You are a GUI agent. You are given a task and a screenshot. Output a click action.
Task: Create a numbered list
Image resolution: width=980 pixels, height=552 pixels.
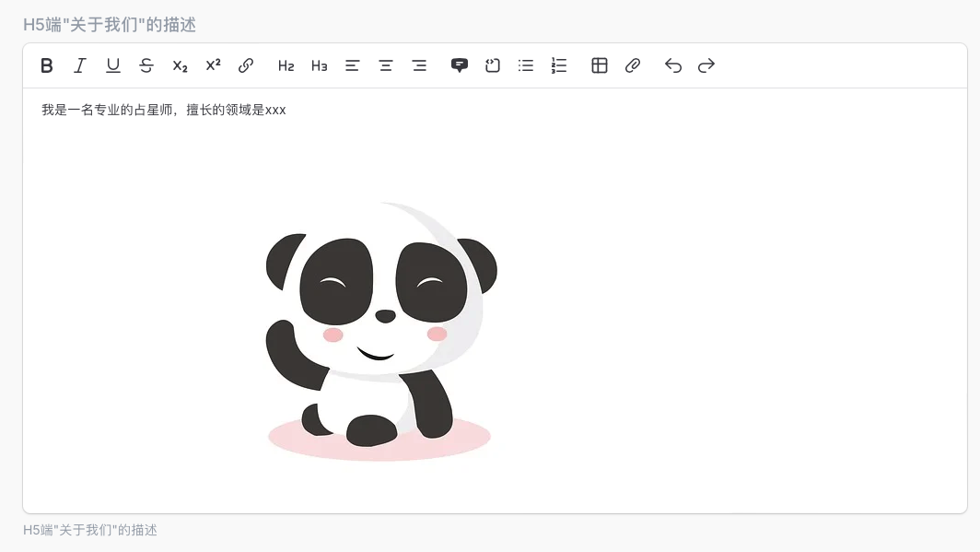point(559,65)
